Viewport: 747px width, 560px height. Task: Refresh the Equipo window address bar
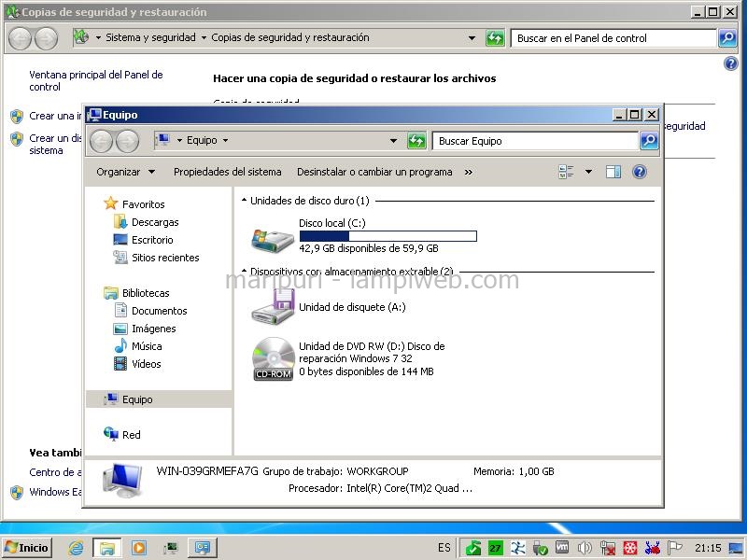pos(416,141)
